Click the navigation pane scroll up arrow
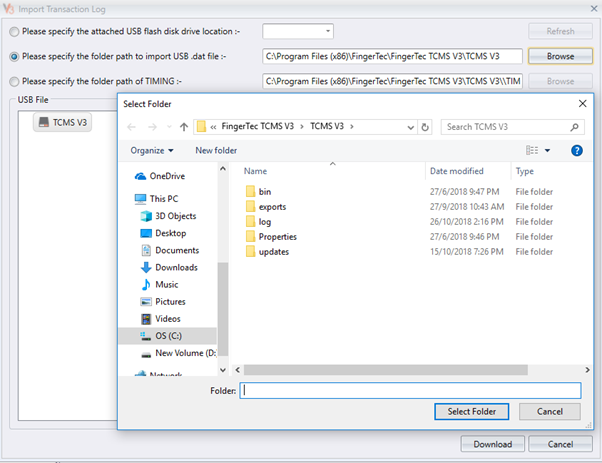This screenshot has height=463, width=602. pyautogui.click(x=223, y=169)
